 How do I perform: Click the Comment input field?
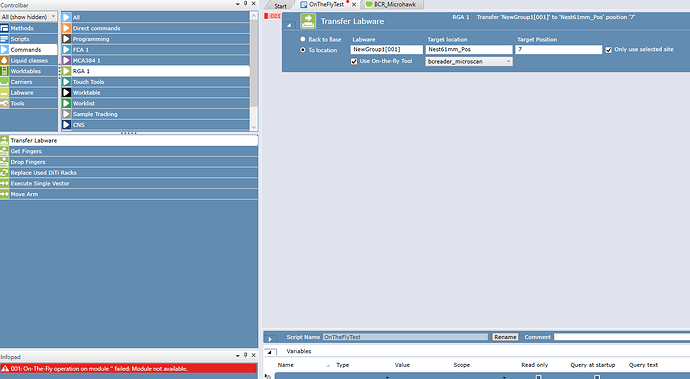pyautogui.click(x=621, y=337)
